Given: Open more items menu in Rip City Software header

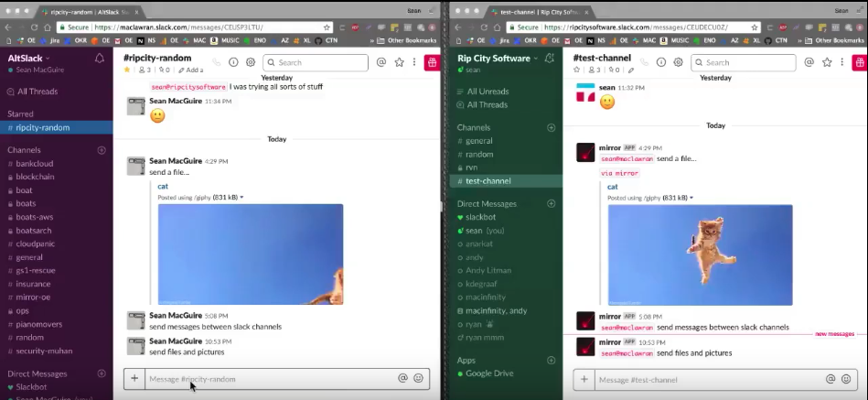Looking at the screenshot, I should point(842,62).
